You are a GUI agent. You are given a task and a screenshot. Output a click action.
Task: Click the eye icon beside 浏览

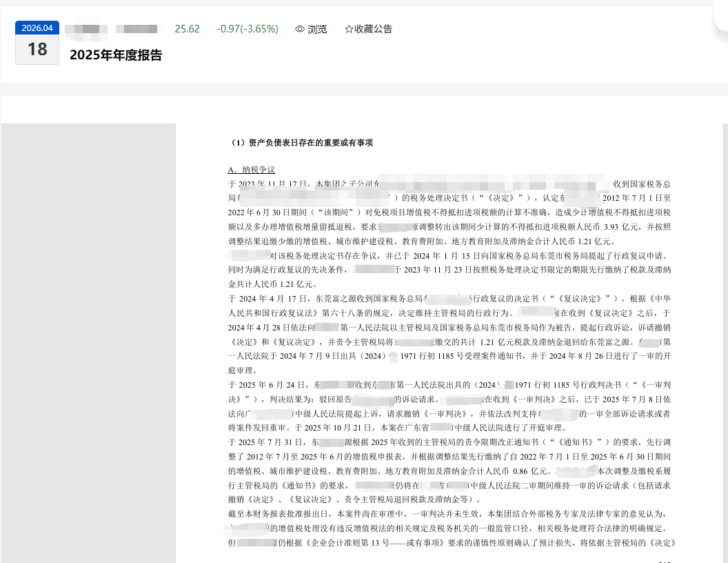click(x=299, y=29)
